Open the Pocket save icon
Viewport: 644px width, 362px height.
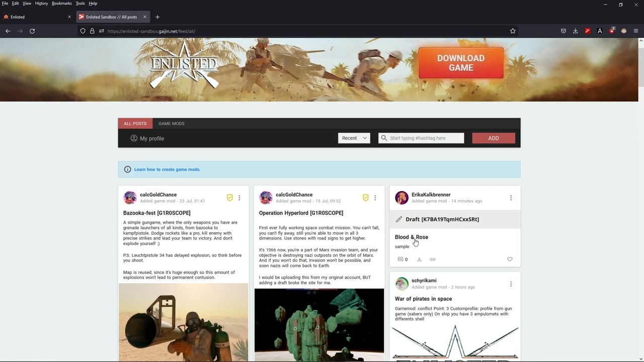click(x=563, y=31)
